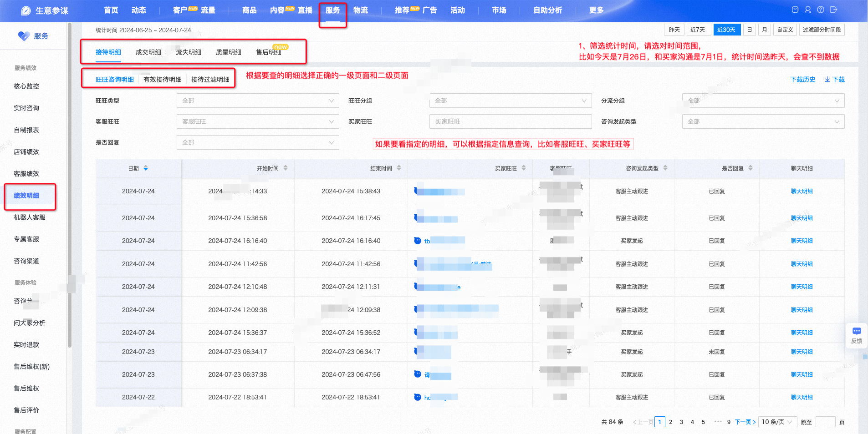Click the 生意参谋 logo icon
The width and height of the screenshot is (868, 434).
click(26, 10)
